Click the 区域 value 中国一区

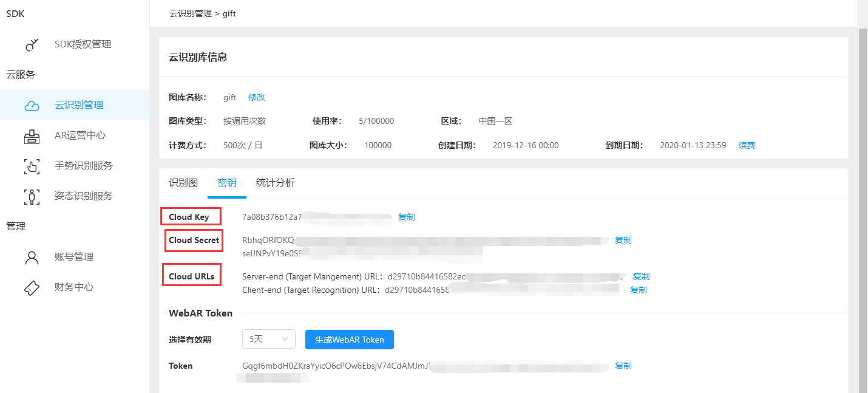(495, 121)
